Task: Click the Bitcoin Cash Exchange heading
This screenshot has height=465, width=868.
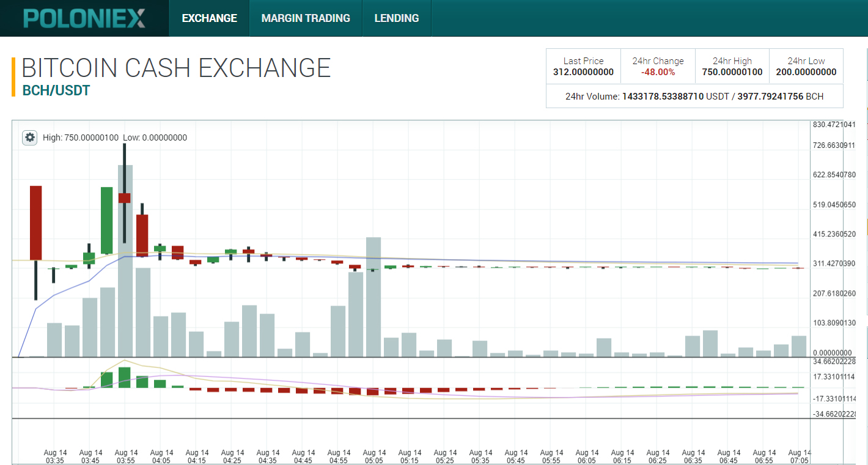Action: [176, 68]
